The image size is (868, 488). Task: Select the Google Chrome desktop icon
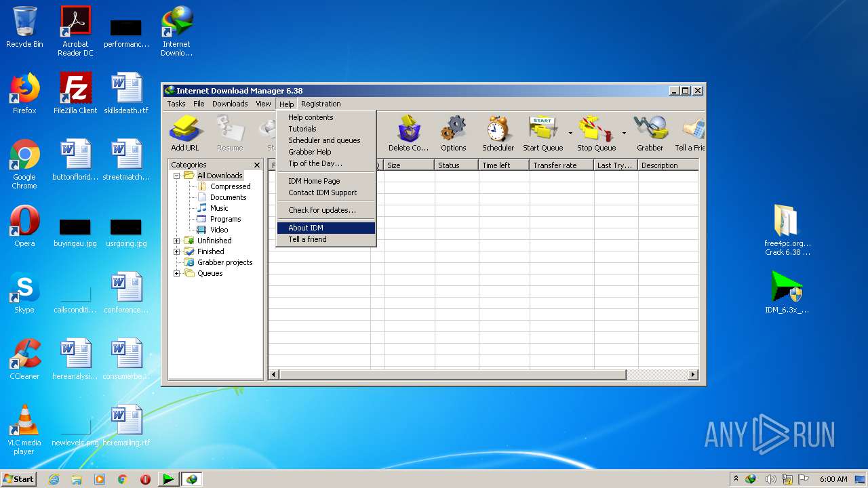click(24, 164)
